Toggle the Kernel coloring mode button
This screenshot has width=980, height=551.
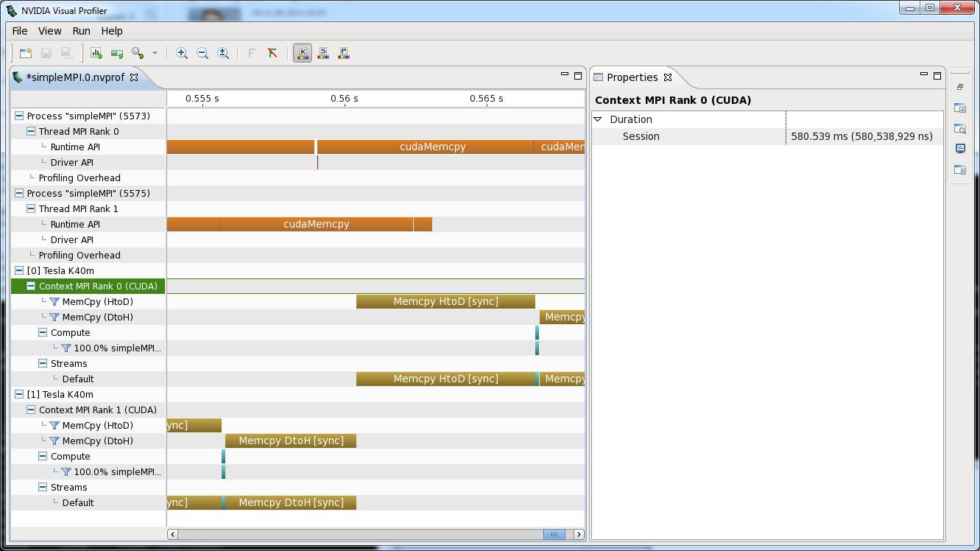303,53
